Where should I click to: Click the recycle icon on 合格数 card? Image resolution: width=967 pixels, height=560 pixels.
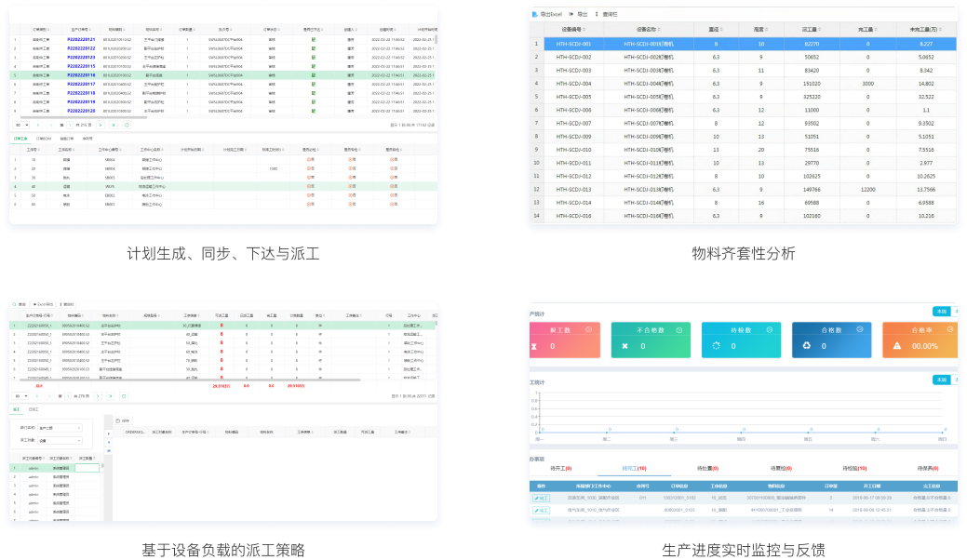coord(805,346)
